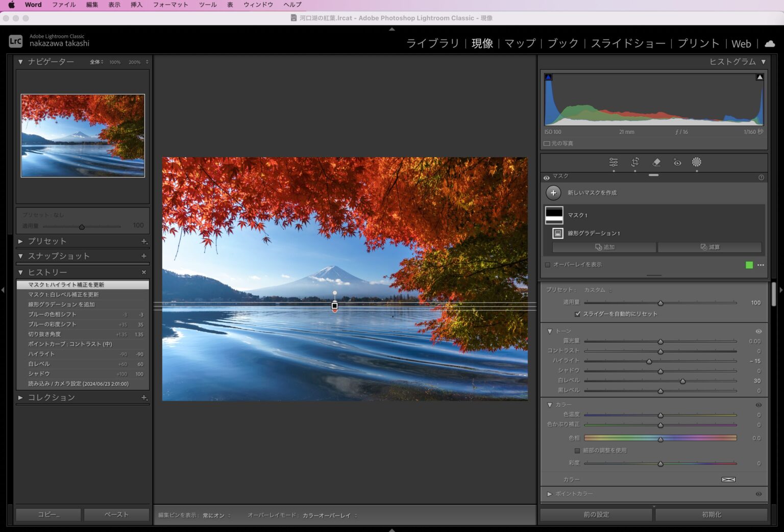Select 線形グラデーション 1 mask component
The width and height of the screenshot is (784, 532).
click(594, 234)
